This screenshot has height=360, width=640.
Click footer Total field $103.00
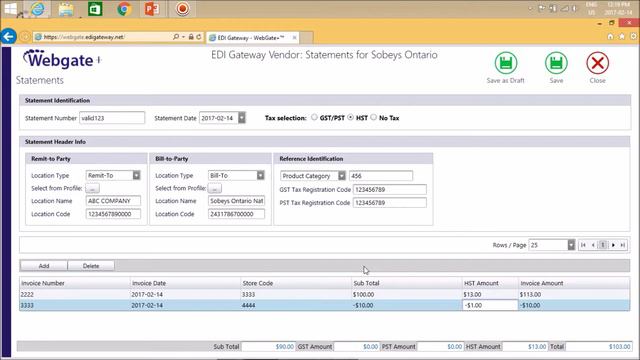point(599,347)
